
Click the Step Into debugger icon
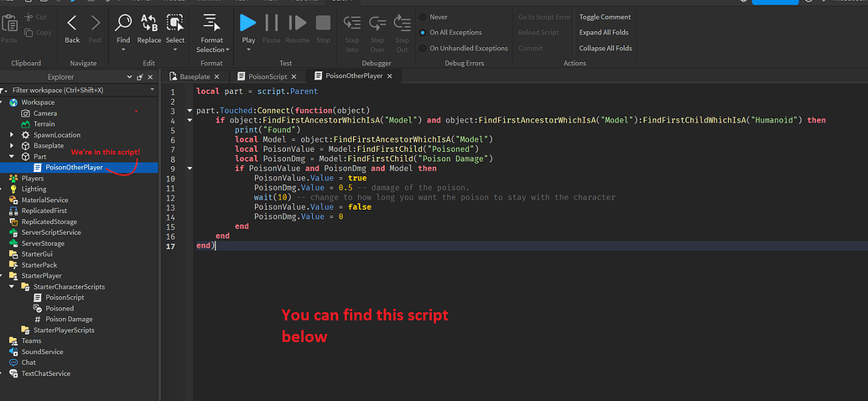tap(352, 23)
